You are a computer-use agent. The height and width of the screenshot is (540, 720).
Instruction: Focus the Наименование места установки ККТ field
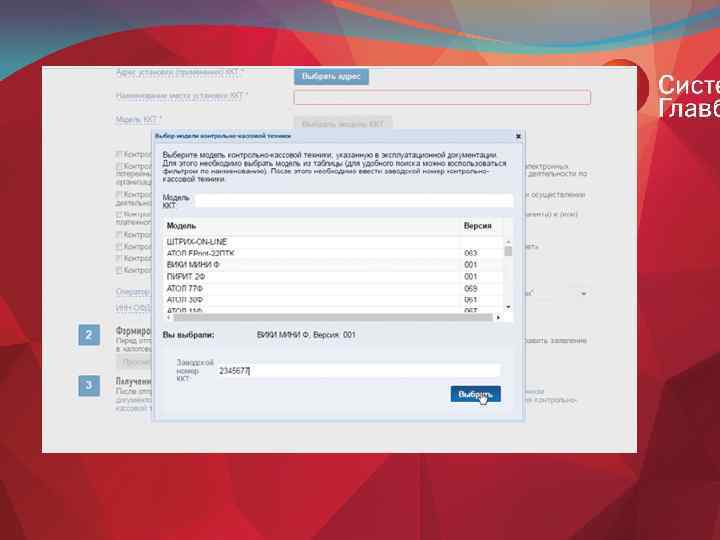pos(442,97)
